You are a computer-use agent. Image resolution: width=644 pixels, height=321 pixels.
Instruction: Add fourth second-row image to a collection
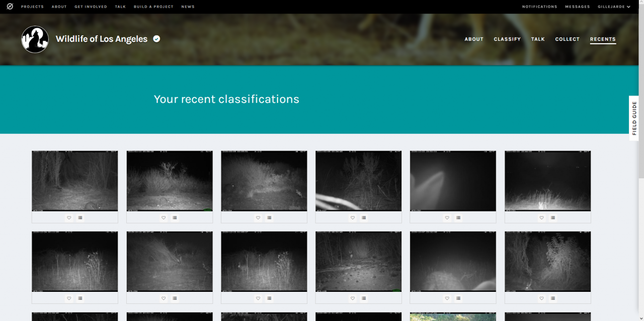364,298
